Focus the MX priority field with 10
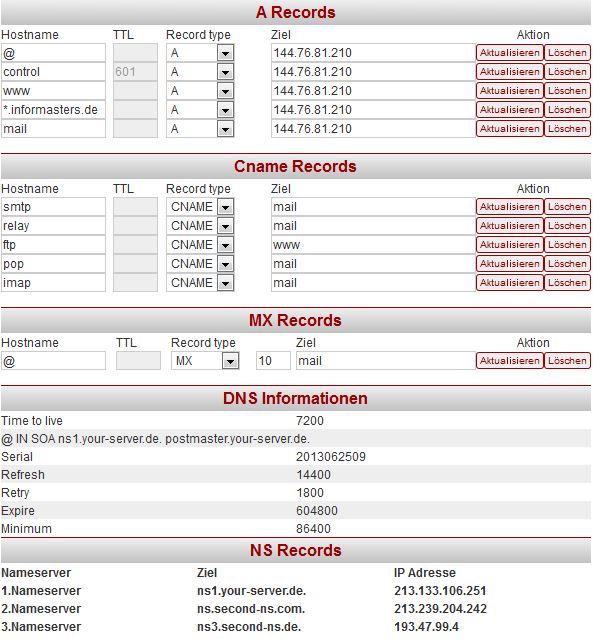Image resolution: width=593 pixels, height=639 pixels. [x=273, y=361]
